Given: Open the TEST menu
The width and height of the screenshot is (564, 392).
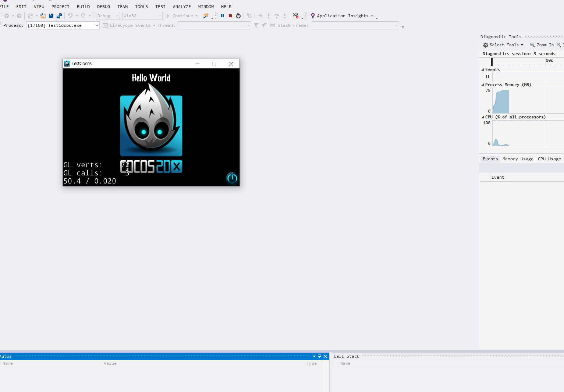Looking at the screenshot, I should coord(160,7).
